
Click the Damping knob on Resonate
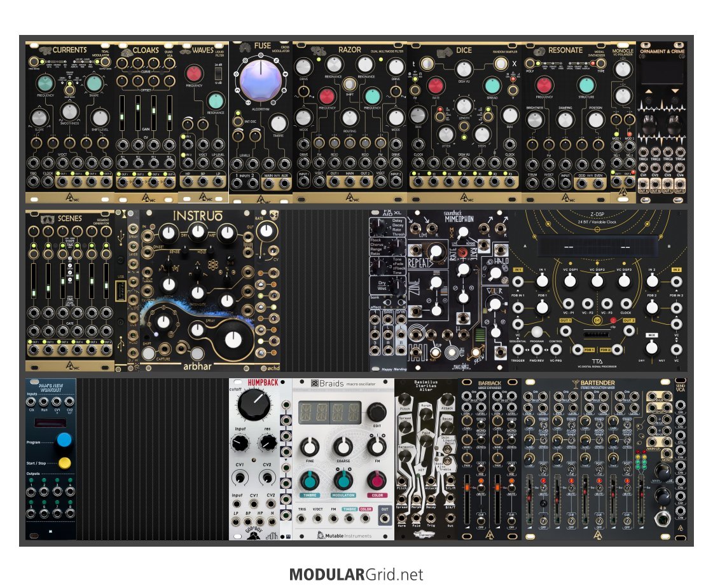[x=565, y=120]
